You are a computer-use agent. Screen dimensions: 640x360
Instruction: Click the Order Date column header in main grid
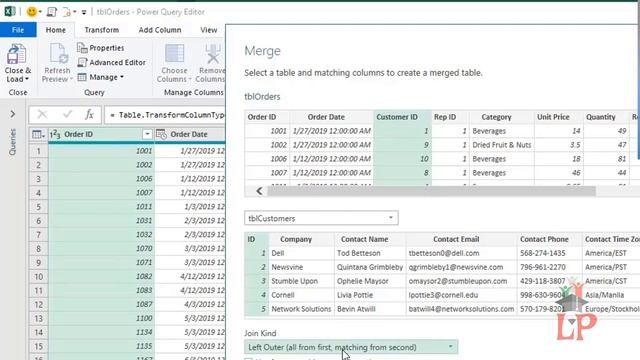[x=190, y=134]
